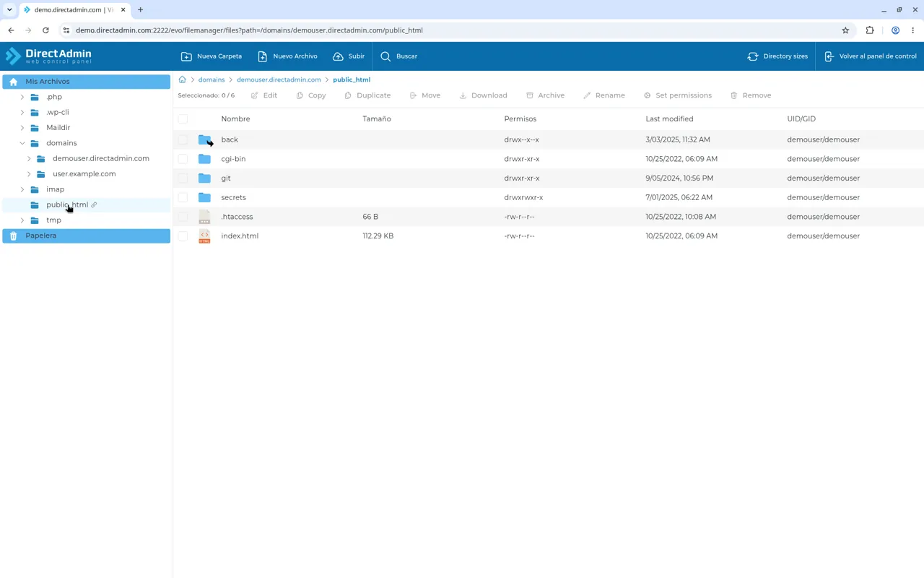
Task: Click the home icon in the breadcrumb
Action: click(182, 79)
